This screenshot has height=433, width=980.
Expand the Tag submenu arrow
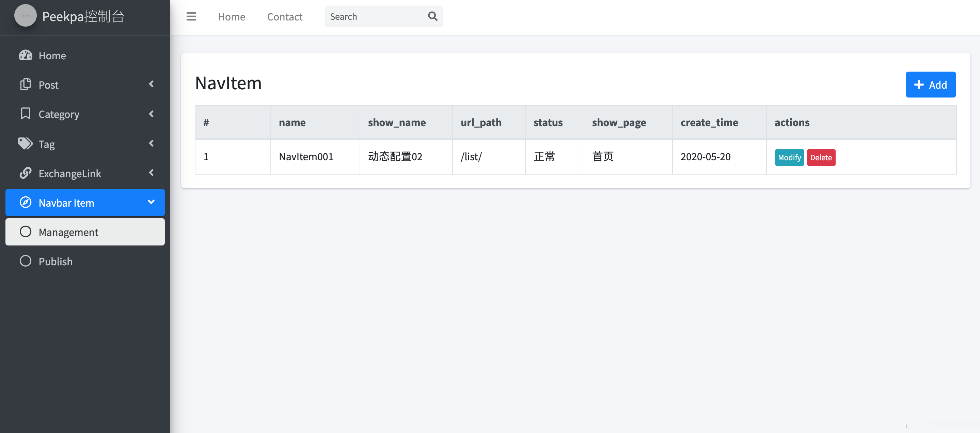(x=151, y=143)
